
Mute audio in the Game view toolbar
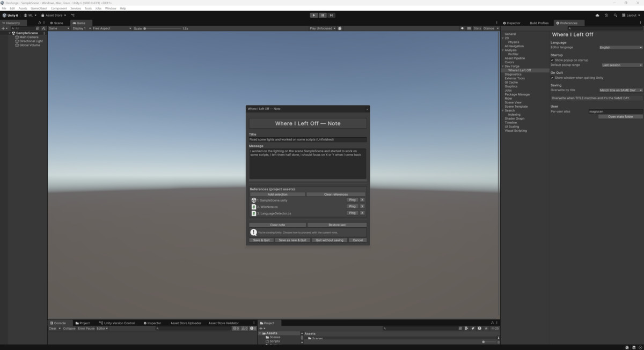point(462,28)
